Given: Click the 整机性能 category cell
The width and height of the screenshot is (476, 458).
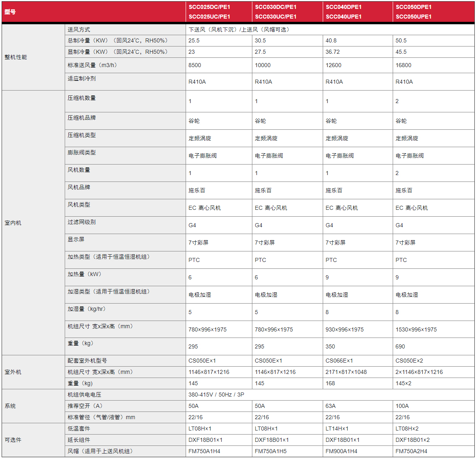Looking at the screenshot, I should pyautogui.click(x=16, y=57).
